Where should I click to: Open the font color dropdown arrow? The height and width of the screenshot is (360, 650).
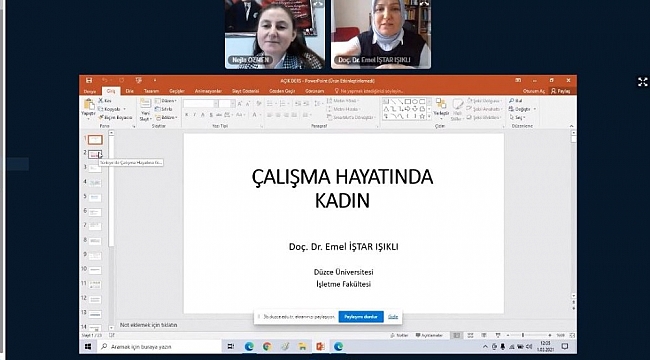260,115
